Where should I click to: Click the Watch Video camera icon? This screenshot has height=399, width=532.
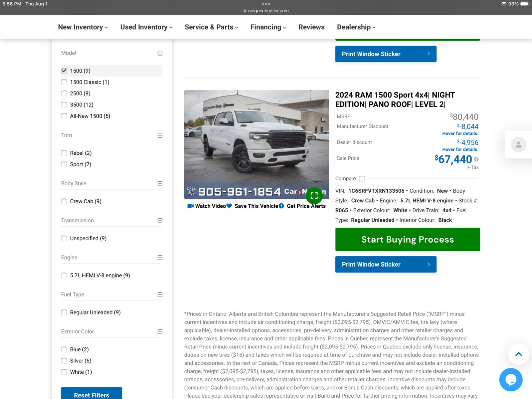pyautogui.click(x=191, y=206)
